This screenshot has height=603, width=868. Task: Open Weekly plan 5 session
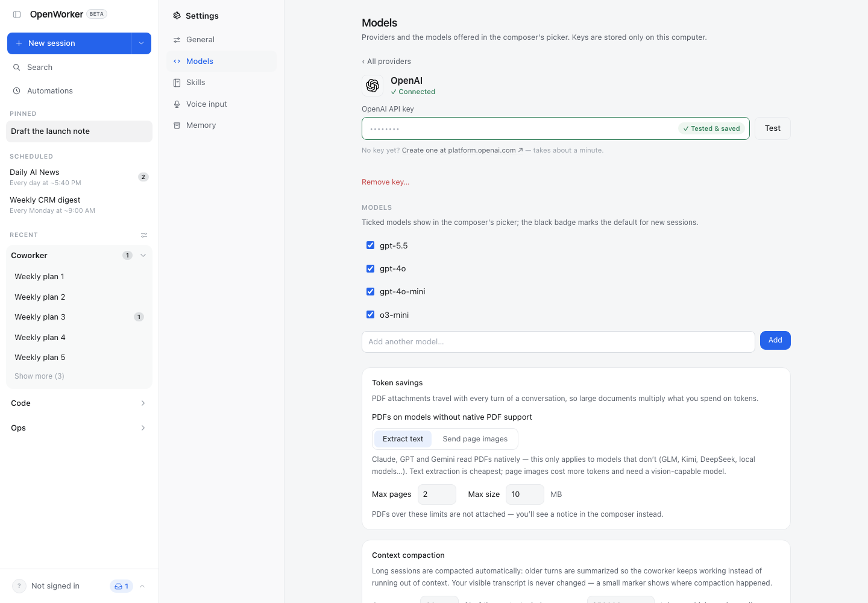point(79,358)
